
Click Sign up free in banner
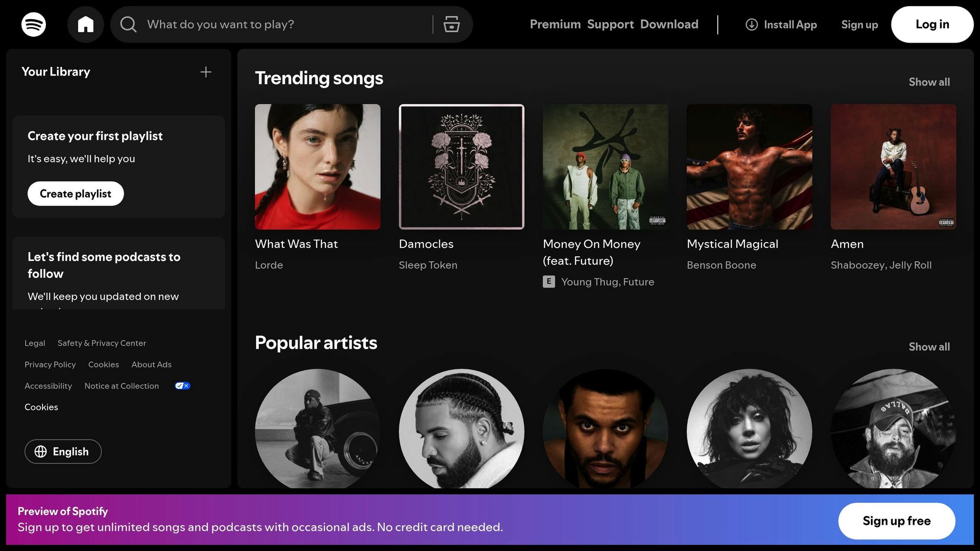[x=897, y=521]
